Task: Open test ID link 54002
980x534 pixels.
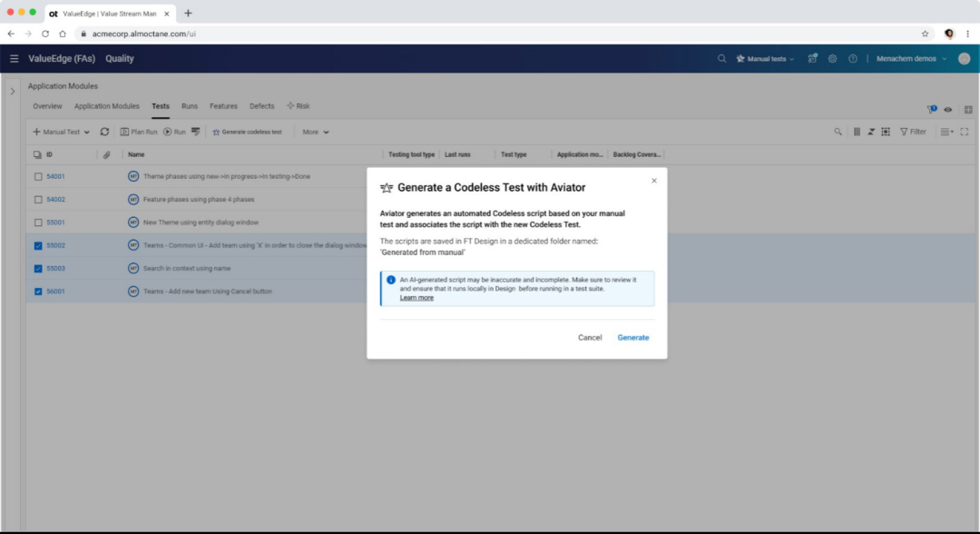Action: tap(55, 200)
